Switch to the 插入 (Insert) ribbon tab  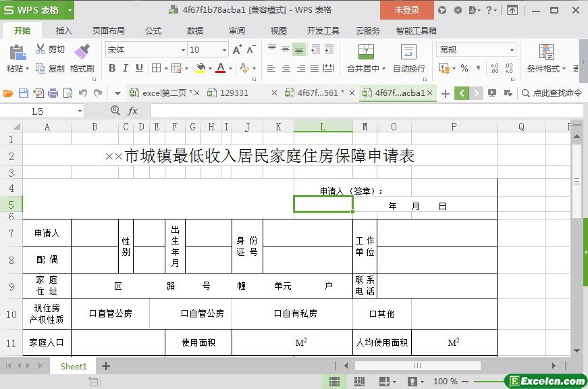click(63, 30)
